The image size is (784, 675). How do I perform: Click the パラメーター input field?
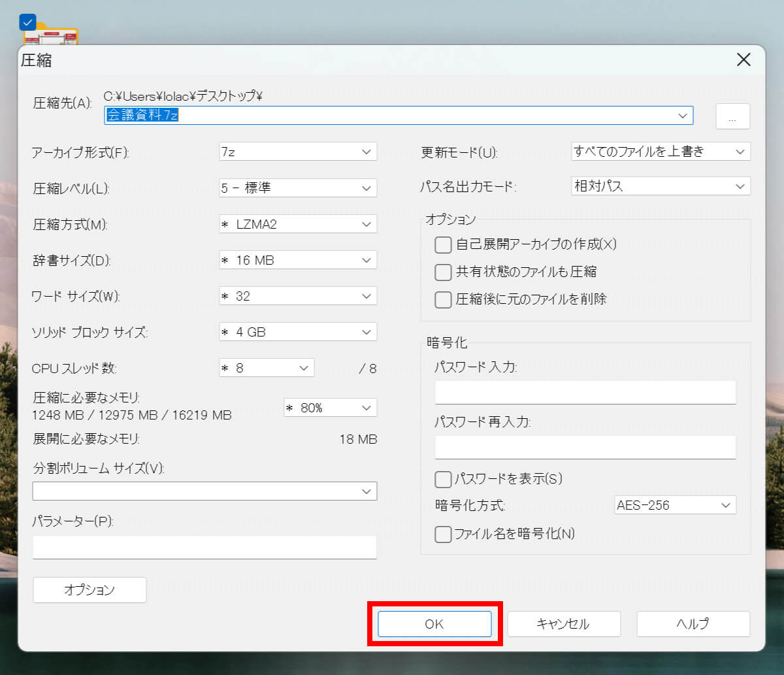[204, 547]
